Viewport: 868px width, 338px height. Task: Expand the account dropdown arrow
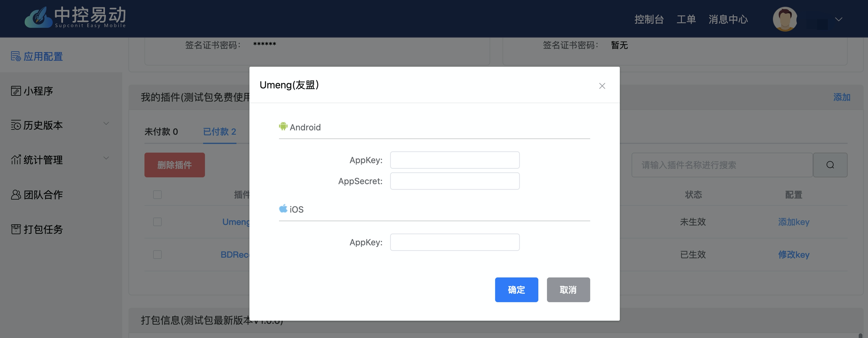[x=839, y=19]
